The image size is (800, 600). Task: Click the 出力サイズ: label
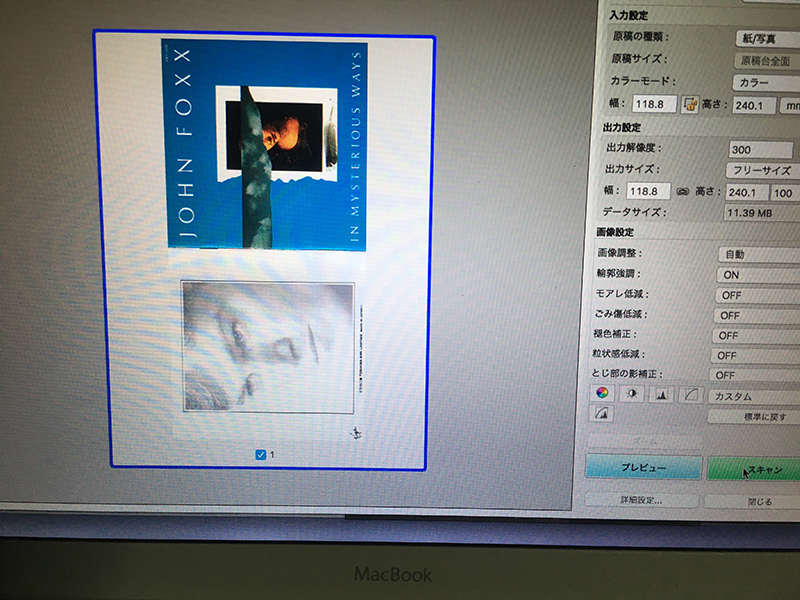632,169
